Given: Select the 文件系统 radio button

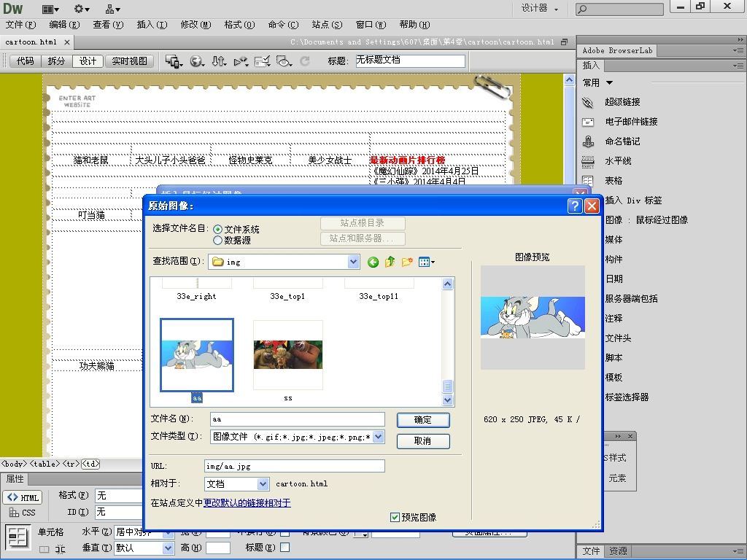Looking at the screenshot, I should point(217,229).
